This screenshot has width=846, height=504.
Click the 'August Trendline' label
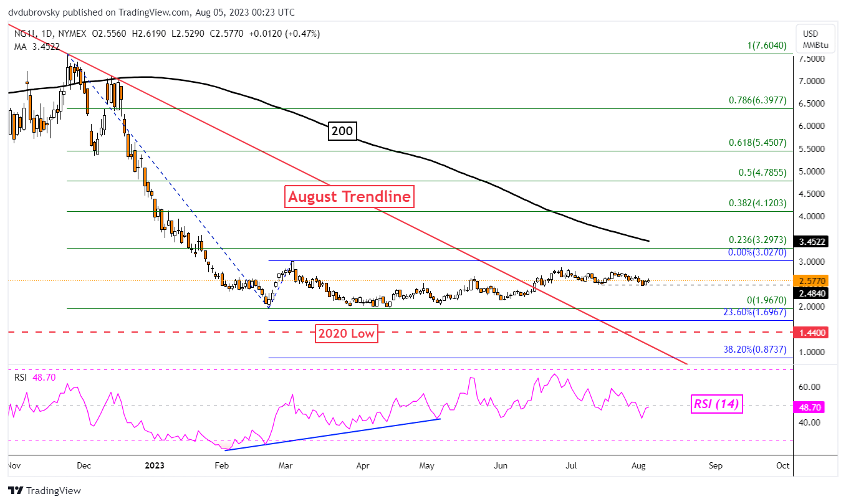[x=350, y=197]
